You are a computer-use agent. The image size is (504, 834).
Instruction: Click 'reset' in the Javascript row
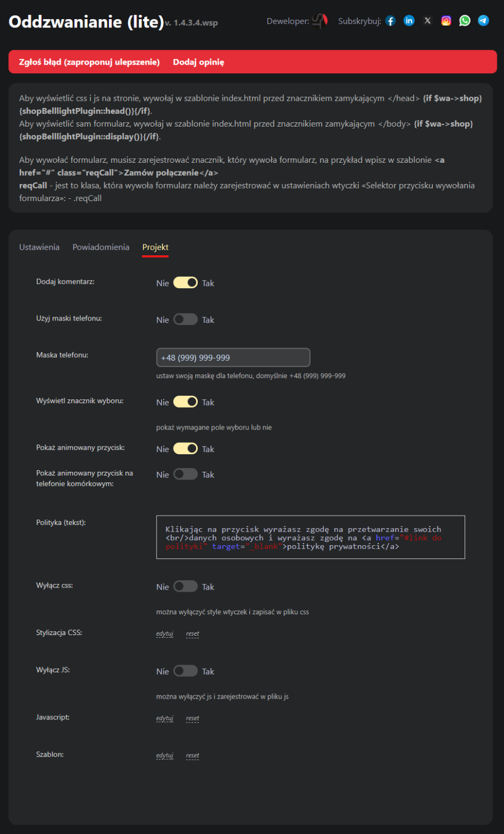point(192,718)
